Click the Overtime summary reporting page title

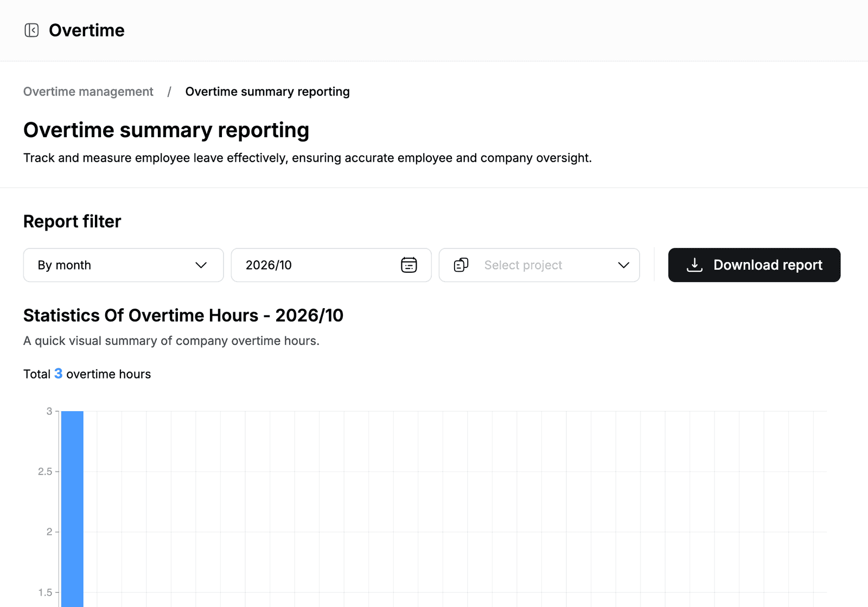point(166,130)
